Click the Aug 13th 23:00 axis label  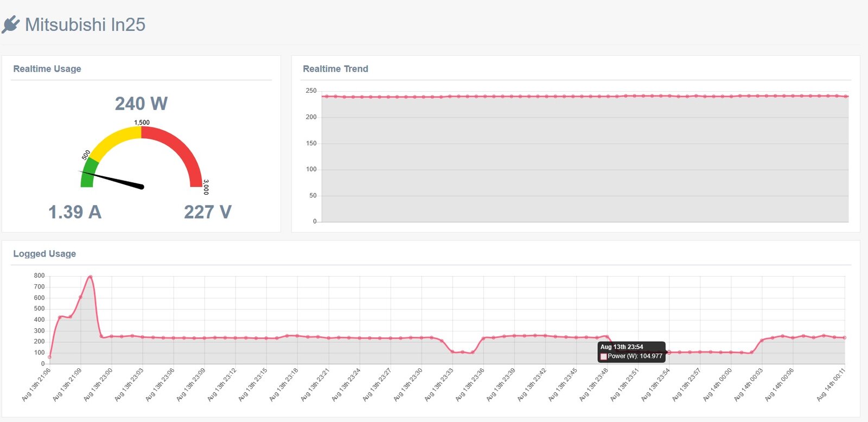pos(98,385)
